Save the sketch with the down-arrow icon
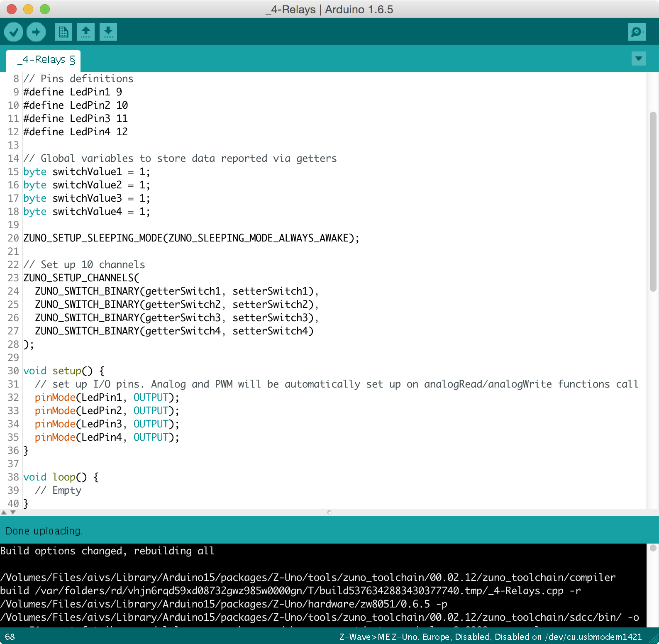The image size is (659, 644). pos(108,32)
